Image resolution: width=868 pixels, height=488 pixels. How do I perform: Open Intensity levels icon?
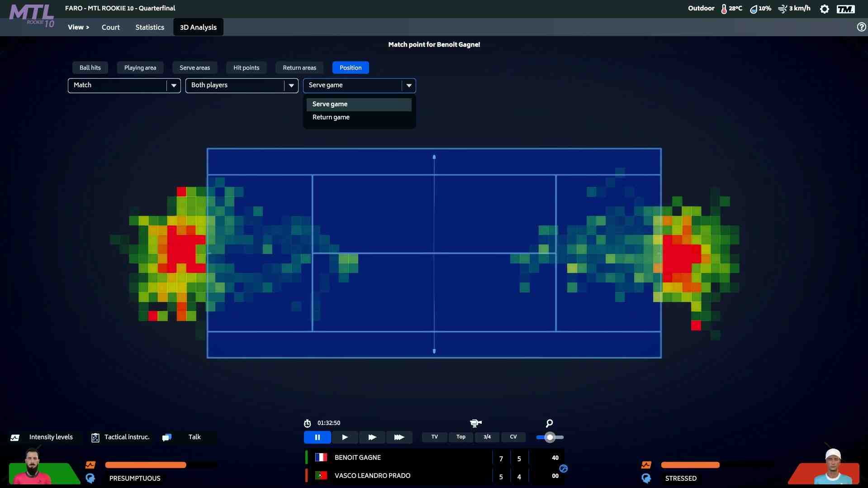(15, 437)
